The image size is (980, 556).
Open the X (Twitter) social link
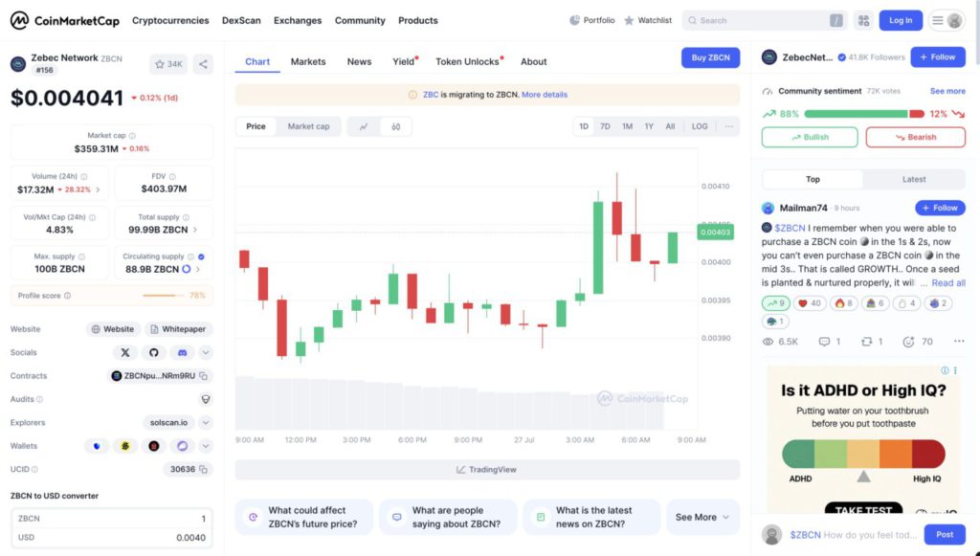124,352
